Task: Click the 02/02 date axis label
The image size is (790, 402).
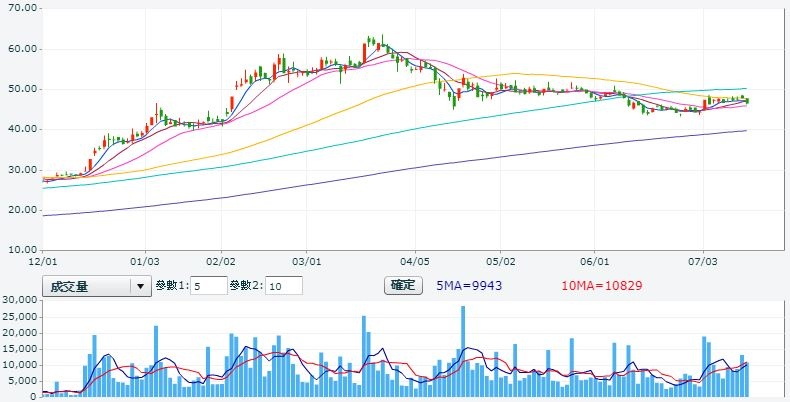Action: 221,262
